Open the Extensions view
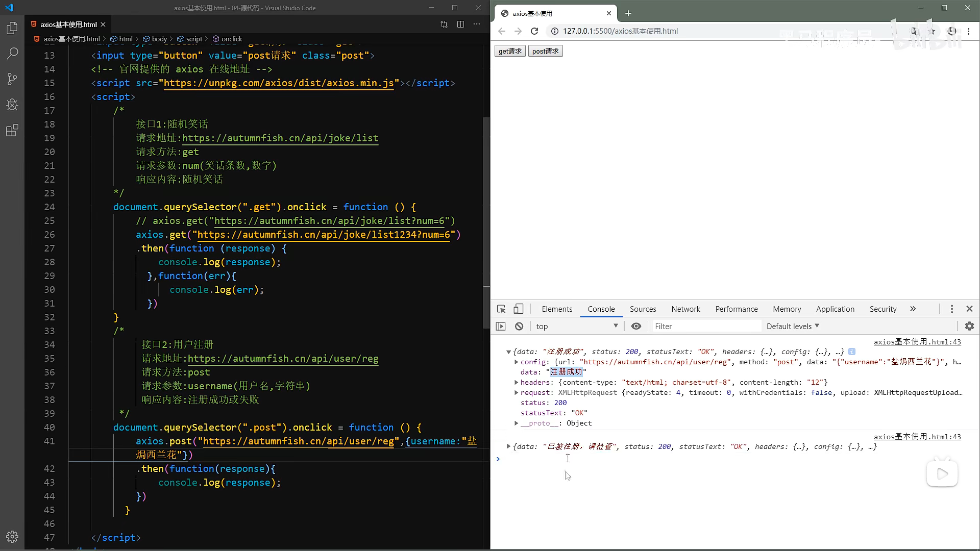Viewport: 980px width, 551px height. coord(12,130)
